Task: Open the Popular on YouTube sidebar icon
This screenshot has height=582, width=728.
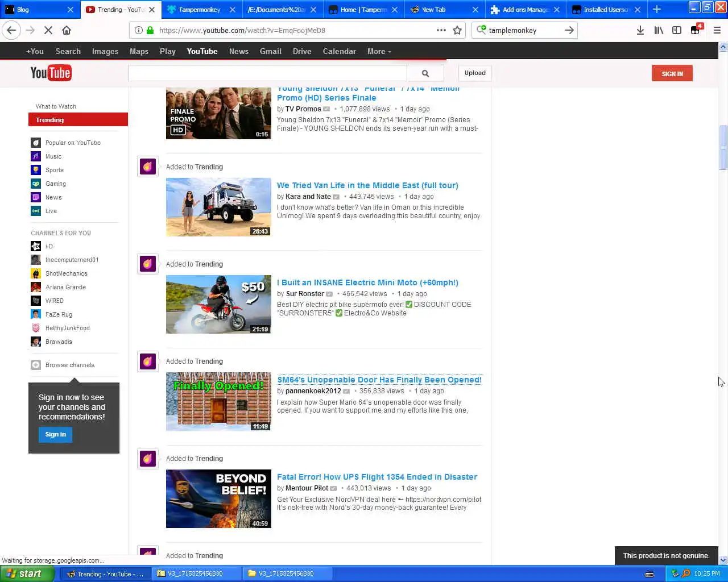Action: pyautogui.click(x=36, y=143)
